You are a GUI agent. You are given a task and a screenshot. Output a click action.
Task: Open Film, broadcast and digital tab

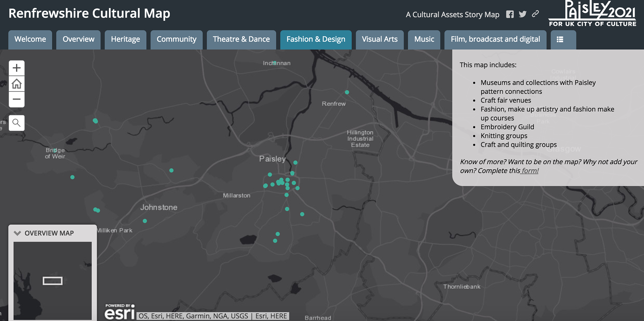(x=495, y=40)
